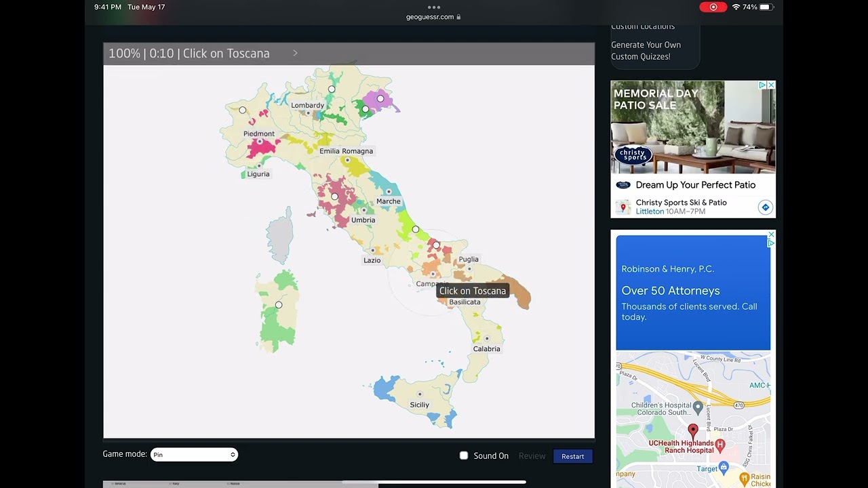Viewport: 868px width, 488px height.
Task: Close the Memorial Day patio sale ad
Action: [771, 85]
